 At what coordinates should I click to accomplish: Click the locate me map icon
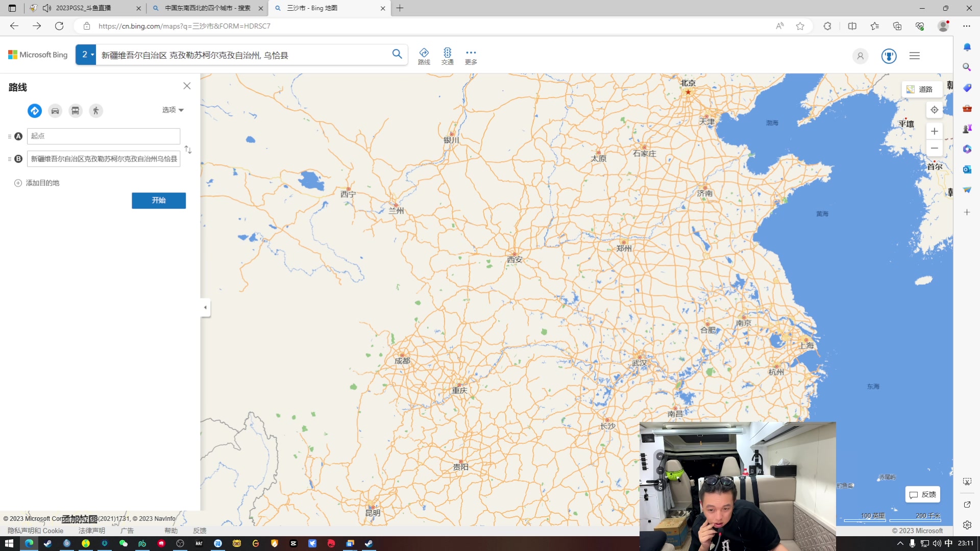coord(934,110)
